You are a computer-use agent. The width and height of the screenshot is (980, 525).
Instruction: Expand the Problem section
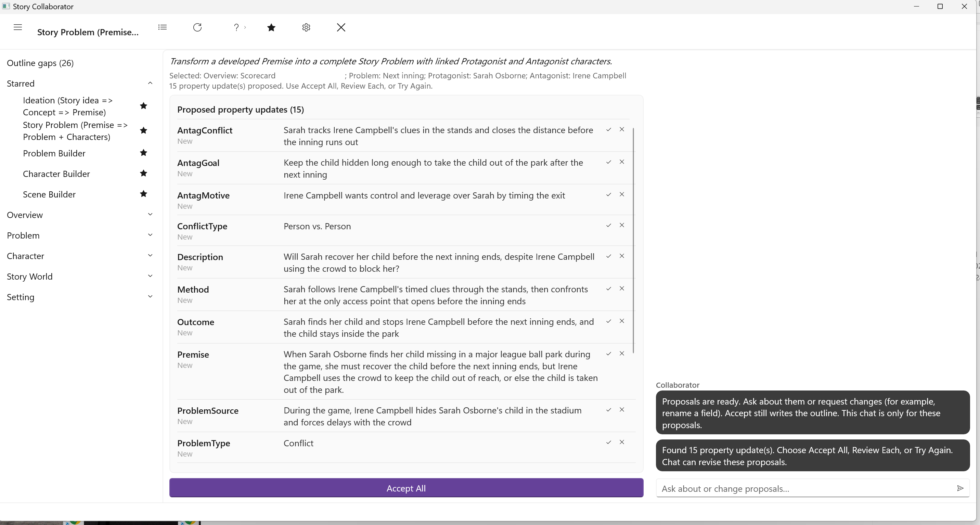[x=150, y=235]
